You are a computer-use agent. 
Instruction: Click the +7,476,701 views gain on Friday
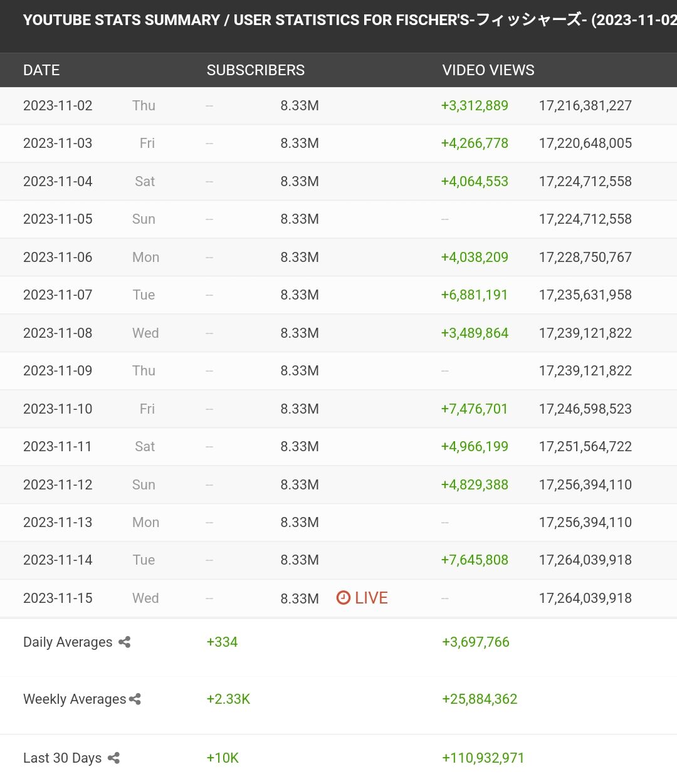tap(475, 409)
